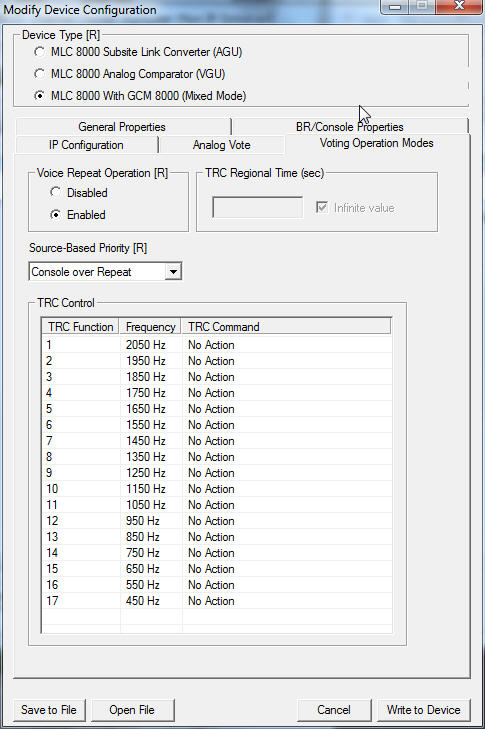
Task: Click the TRC Regional Time input field
Action: click(x=257, y=207)
